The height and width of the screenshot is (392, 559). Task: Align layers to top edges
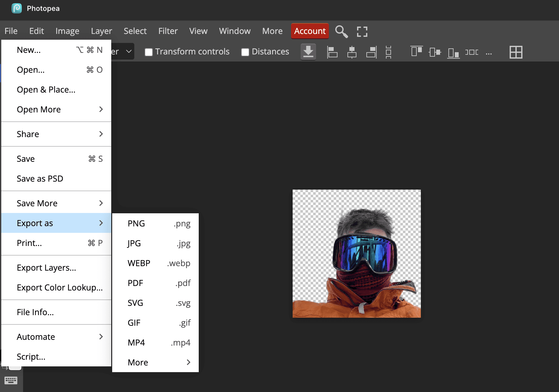[x=416, y=52]
